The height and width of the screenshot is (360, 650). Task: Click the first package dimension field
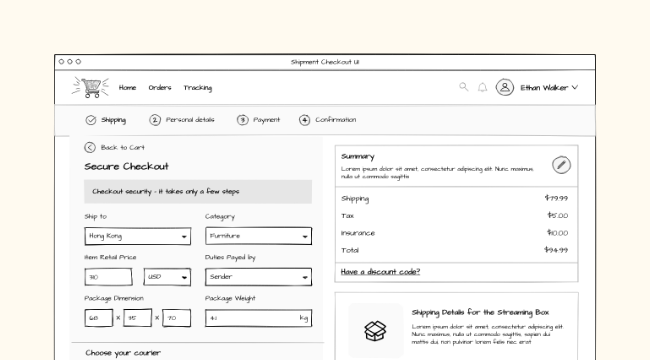(99, 318)
